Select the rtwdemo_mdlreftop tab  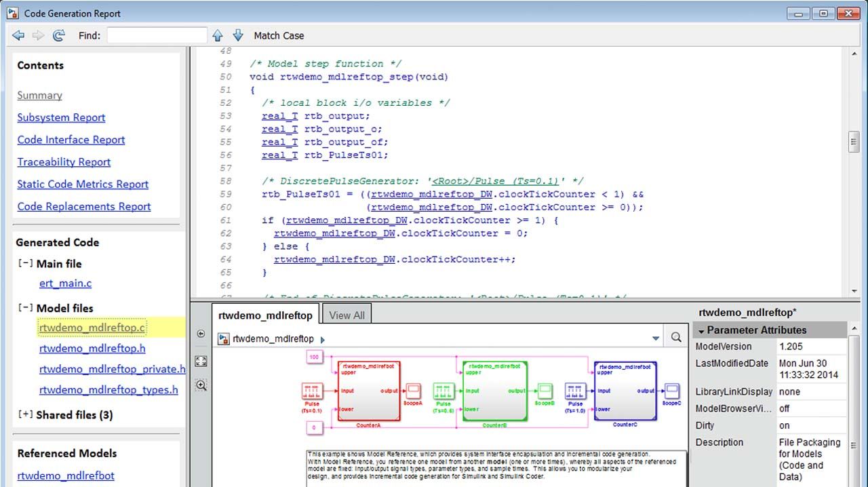coord(265,315)
